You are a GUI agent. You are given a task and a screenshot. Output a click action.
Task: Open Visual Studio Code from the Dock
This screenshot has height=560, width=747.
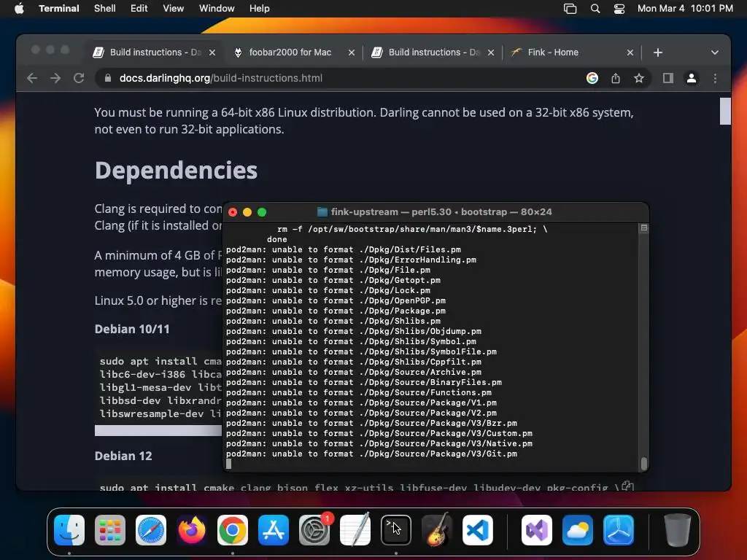tap(477, 530)
